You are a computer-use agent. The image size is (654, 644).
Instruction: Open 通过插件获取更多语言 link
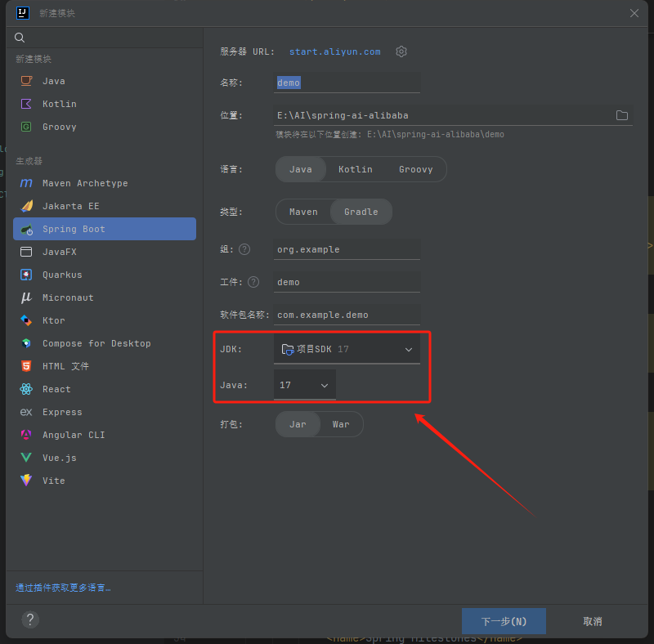tap(64, 588)
